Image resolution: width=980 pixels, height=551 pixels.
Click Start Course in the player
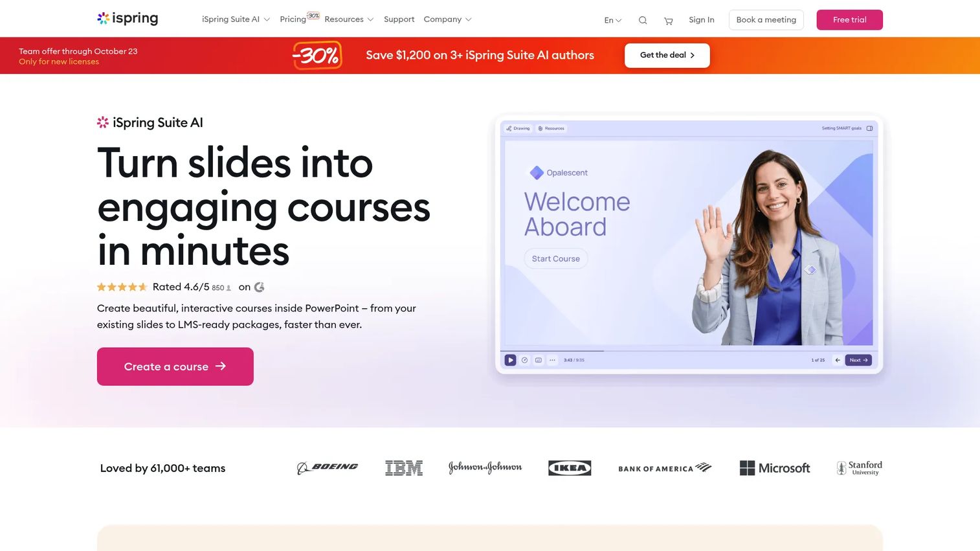click(556, 258)
